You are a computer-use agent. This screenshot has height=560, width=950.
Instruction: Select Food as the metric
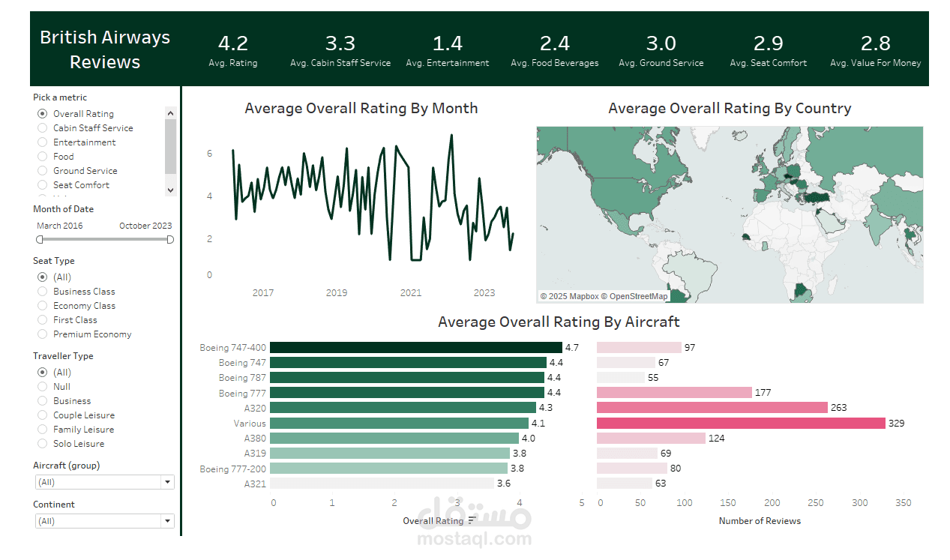click(42, 157)
